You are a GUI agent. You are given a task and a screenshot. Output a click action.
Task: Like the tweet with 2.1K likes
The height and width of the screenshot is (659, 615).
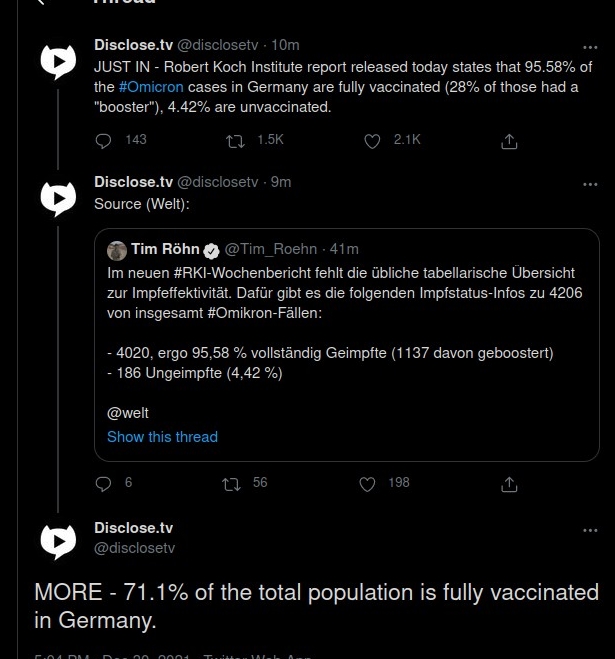click(x=372, y=141)
